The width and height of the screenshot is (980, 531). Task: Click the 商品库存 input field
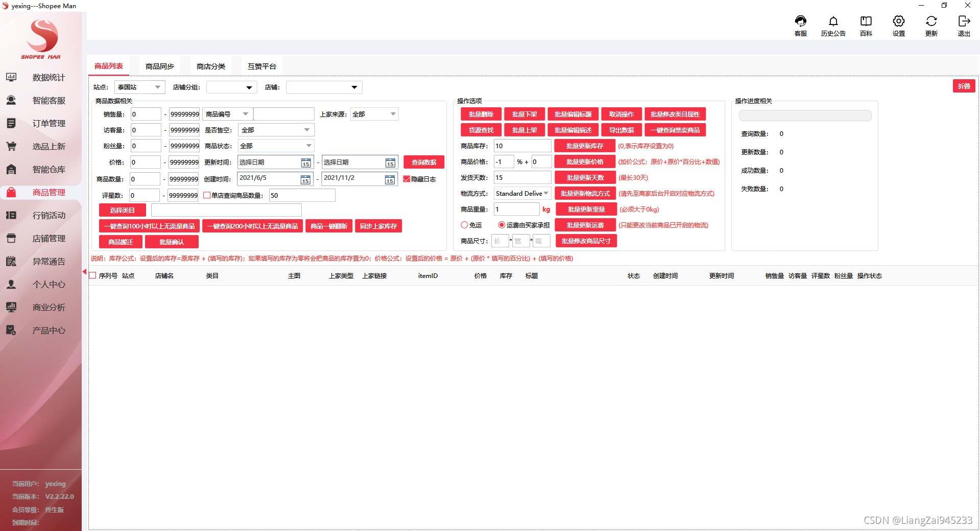click(522, 146)
